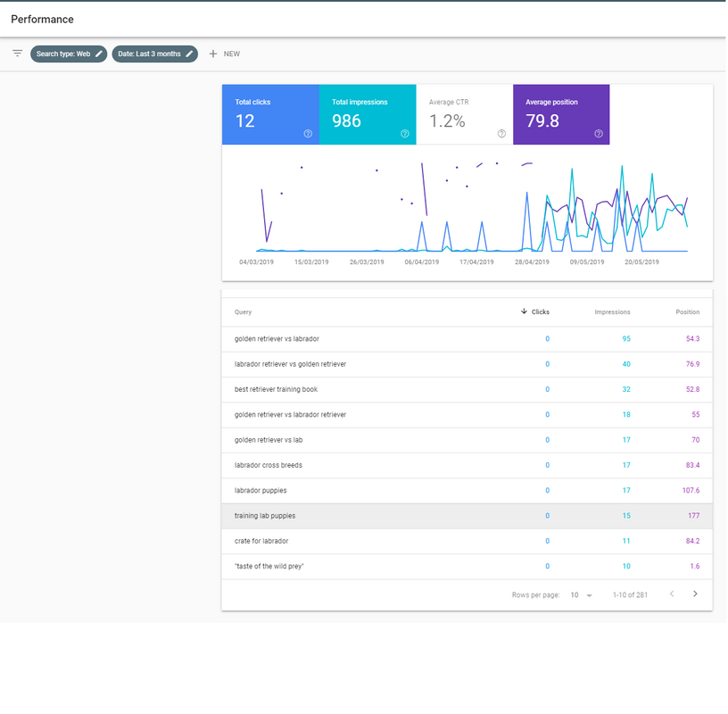This screenshot has width=728, height=714.
Task: Click position value 1.6
Action: coord(695,566)
